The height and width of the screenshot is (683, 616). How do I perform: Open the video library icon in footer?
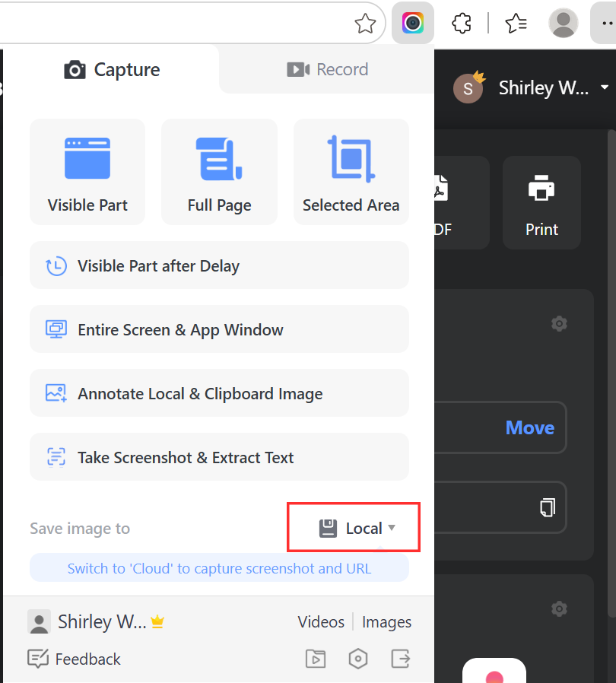(316, 659)
